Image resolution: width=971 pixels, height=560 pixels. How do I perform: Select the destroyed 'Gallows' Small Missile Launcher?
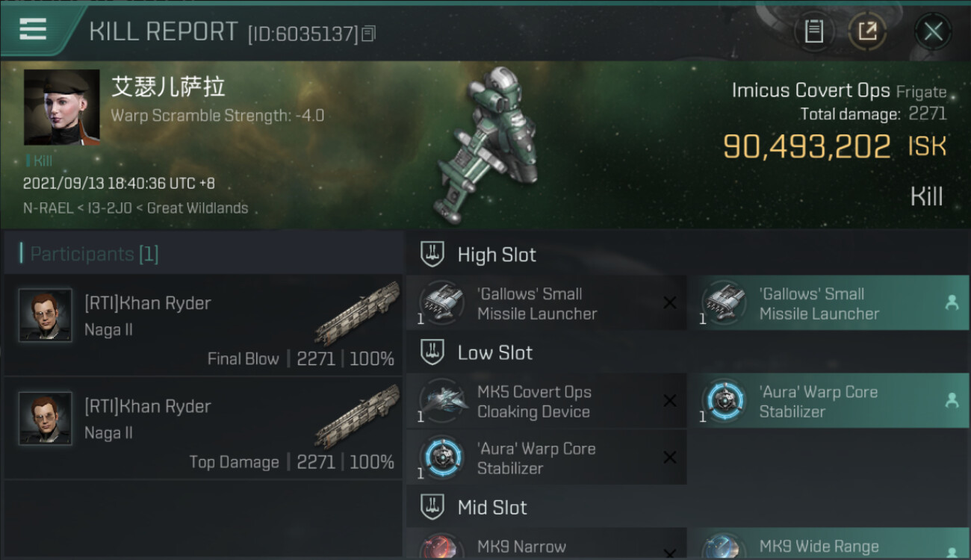tap(546, 303)
